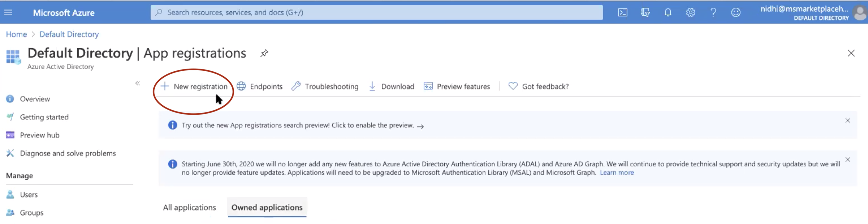Click the Diagnose and solve problems icon
Image resolution: width=868 pixels, height=224 pixels.
click(10, 153)
